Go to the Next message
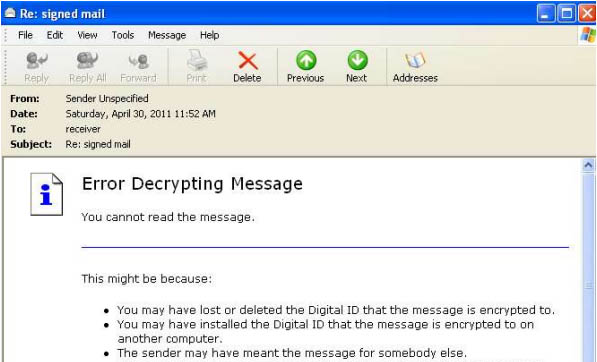 [x=357, y=60]
